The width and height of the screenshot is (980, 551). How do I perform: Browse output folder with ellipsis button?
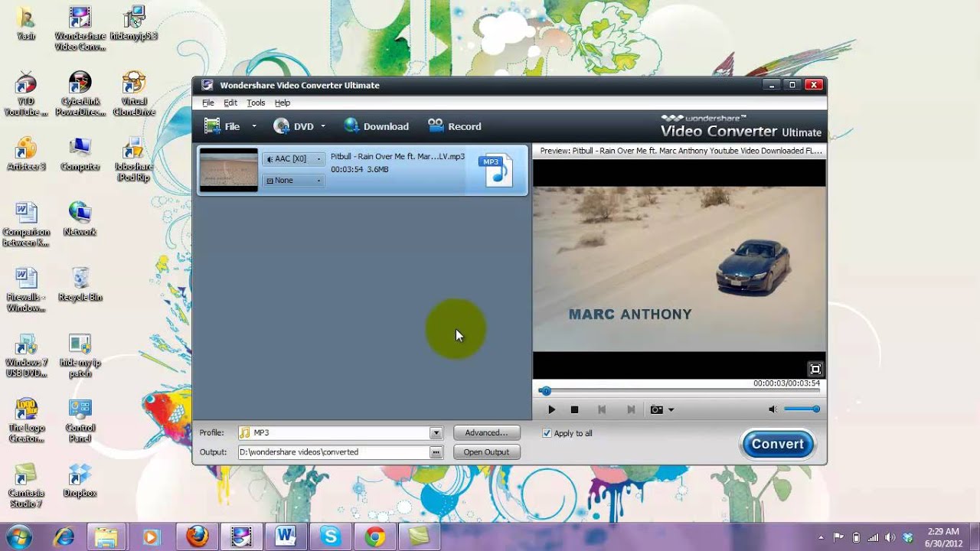[x=436, y=452]
